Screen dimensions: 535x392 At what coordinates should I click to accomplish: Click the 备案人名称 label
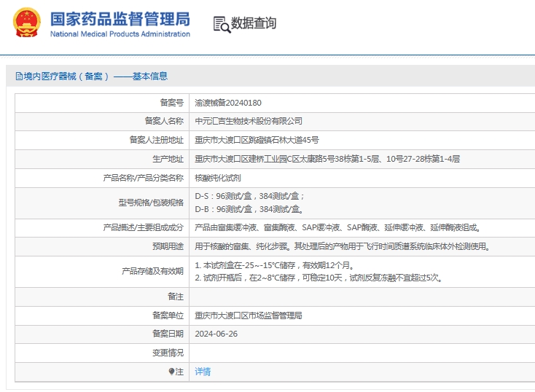pyautogui.click(x=164, y=121)
